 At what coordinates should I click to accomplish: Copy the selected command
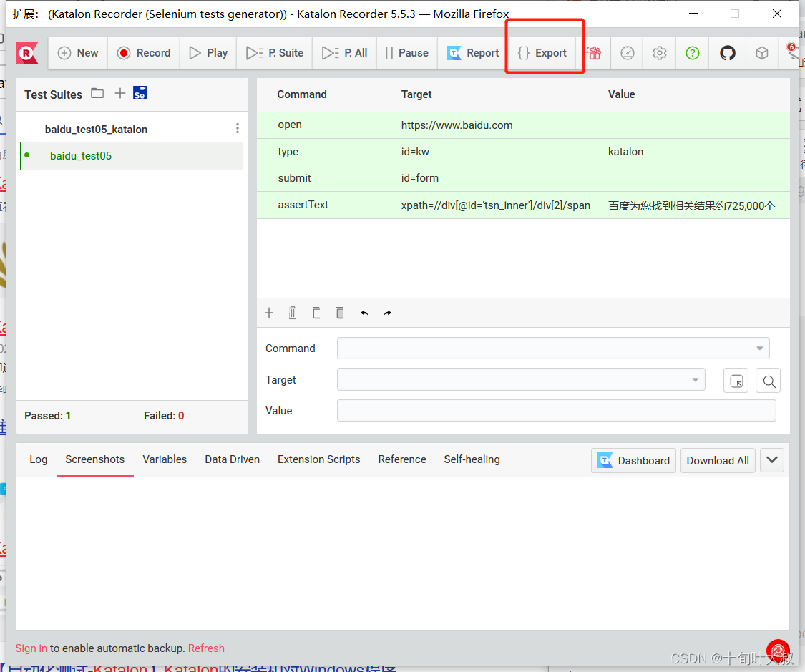(x=316, y=313)
